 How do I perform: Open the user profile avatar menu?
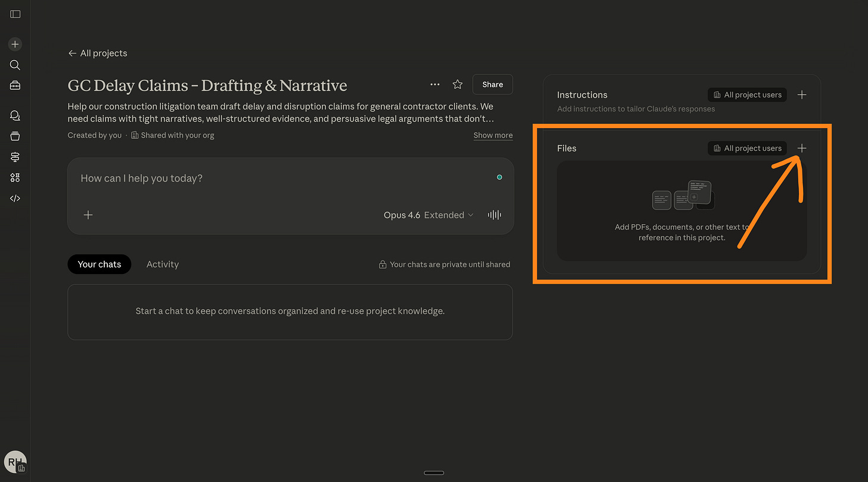[15, 462]
